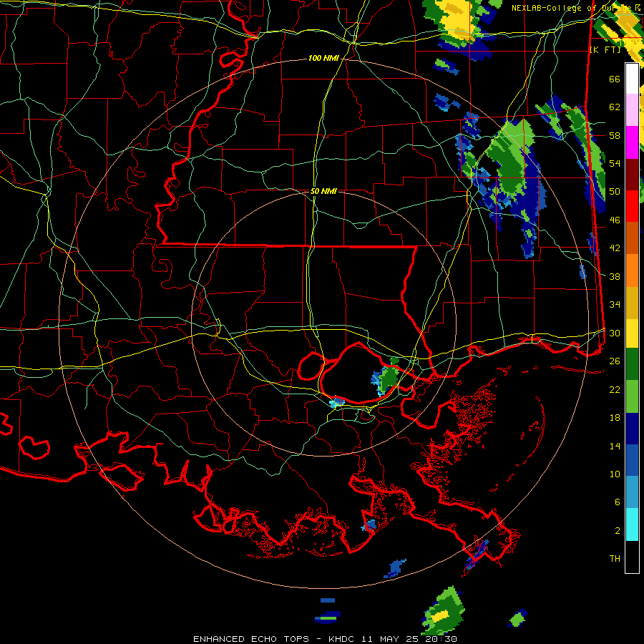
Task: Click the magenta legend swatch
Action: (x=632, y=142)
